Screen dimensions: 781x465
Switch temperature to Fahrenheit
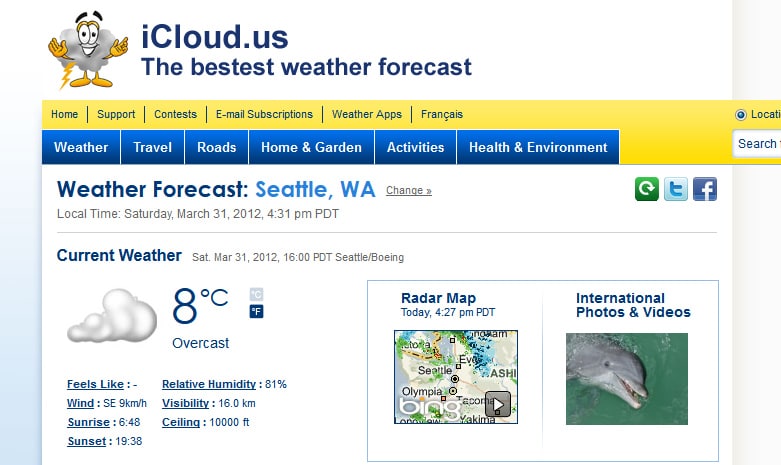256,312
